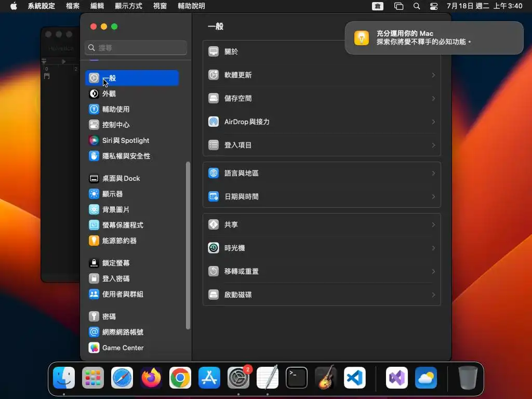Select 一般 in the sidebar
The height and width of the screenshot is (399, 532).
point(132,78)
